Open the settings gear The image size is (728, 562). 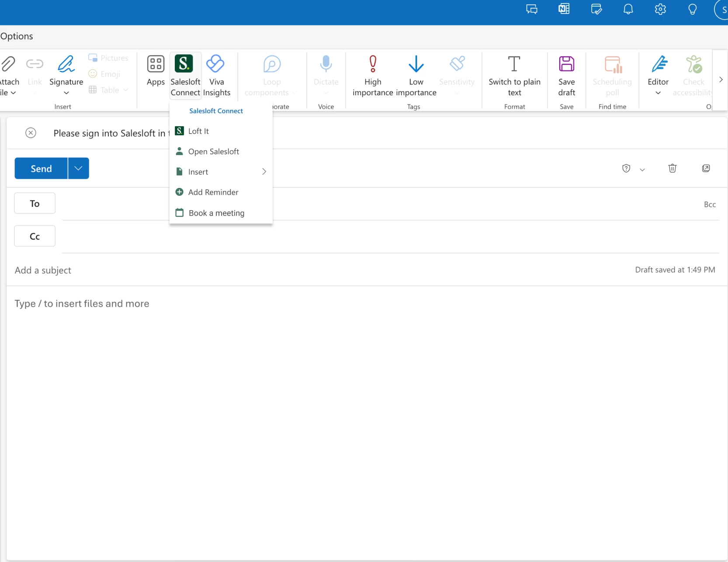660,9
